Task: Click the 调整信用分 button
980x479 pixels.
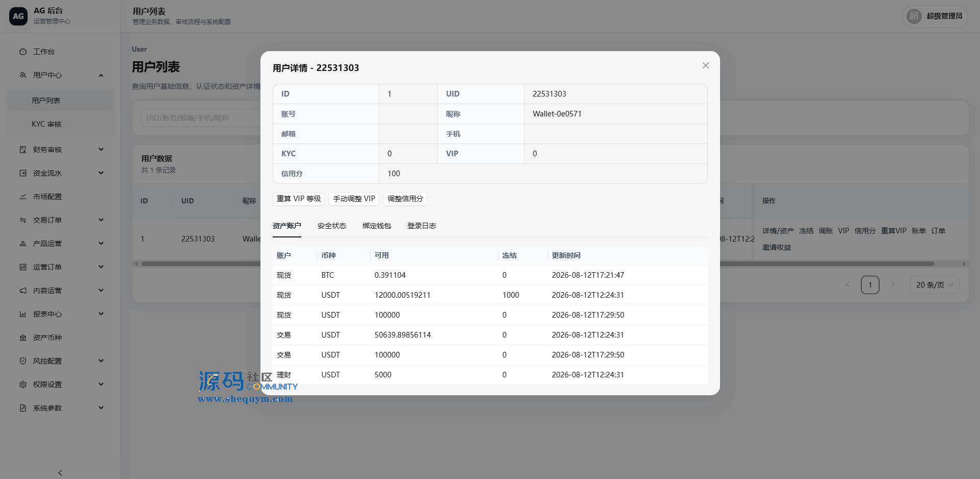Action: (405, 199)
